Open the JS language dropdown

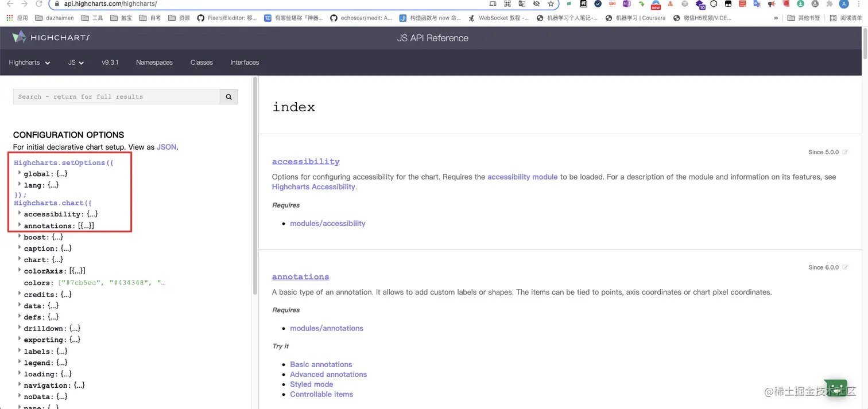pyautogui.click(x=76, y=63)
